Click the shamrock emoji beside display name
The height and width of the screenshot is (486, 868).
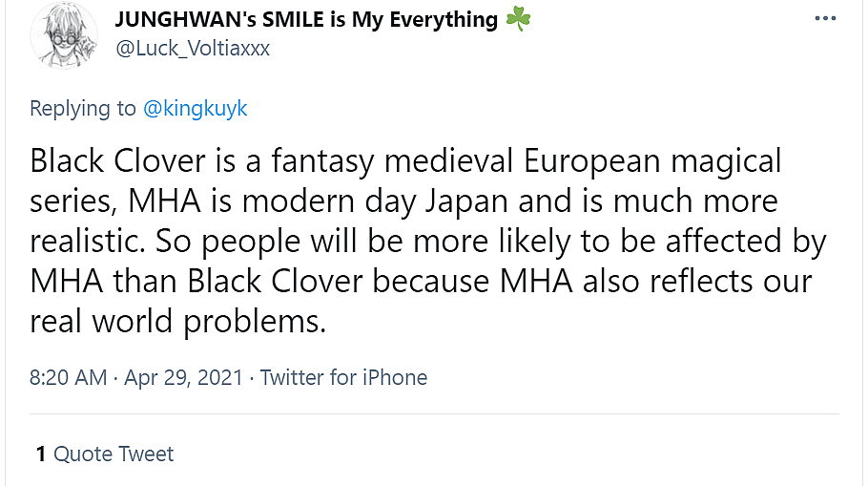[x=518, y=19]
